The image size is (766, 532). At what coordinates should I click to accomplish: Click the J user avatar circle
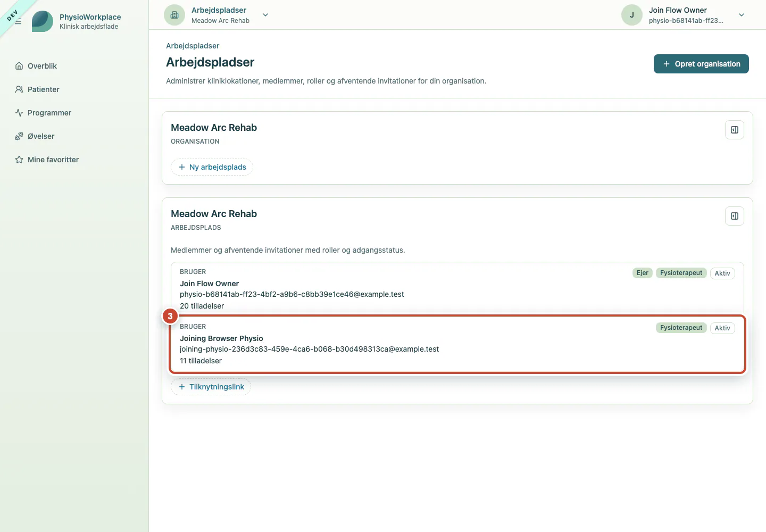[x=632, y=15]
